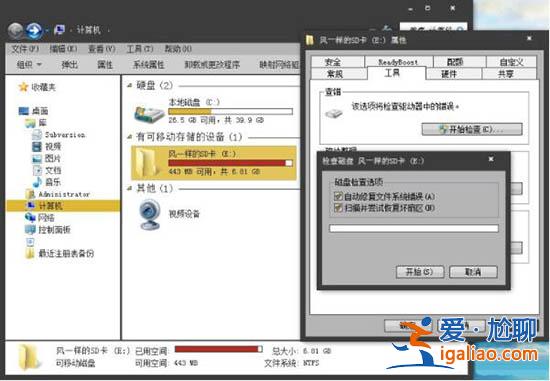Open the Help (帮助) menu
Screen dimensions: 550x381
pos(178,49)
